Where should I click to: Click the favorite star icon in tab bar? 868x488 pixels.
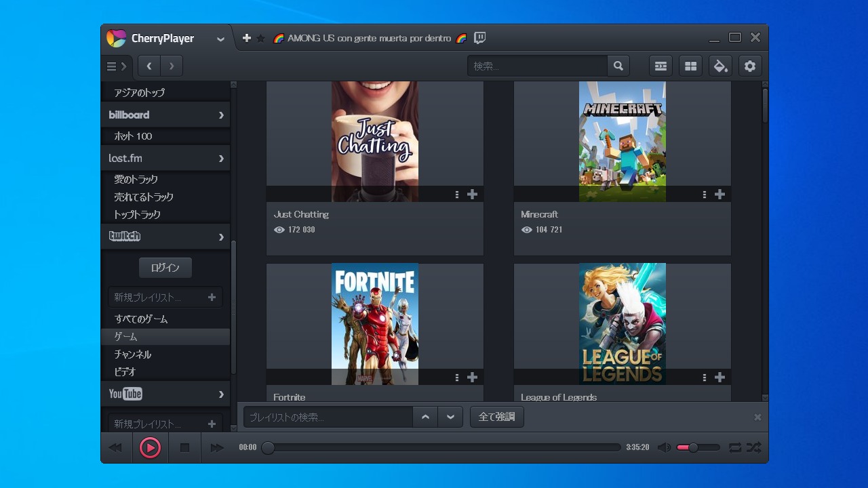[x=260, y=39]
